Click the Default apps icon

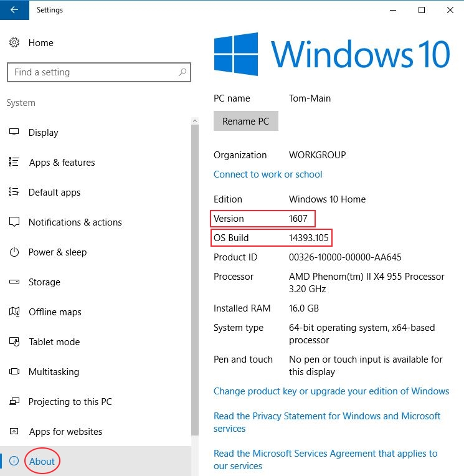coord(14,192)
